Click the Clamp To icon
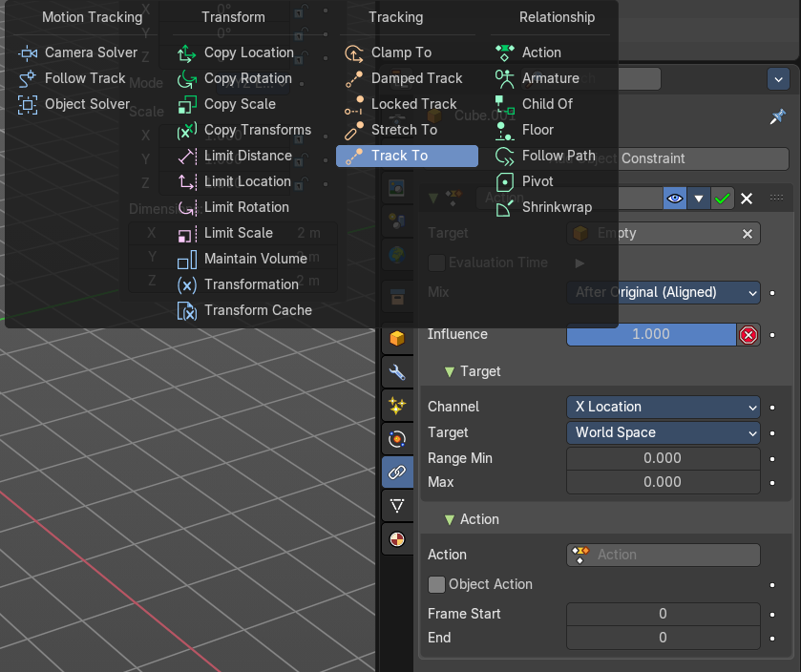This screenshot has width=801, height=672. [x=354, y=53]
